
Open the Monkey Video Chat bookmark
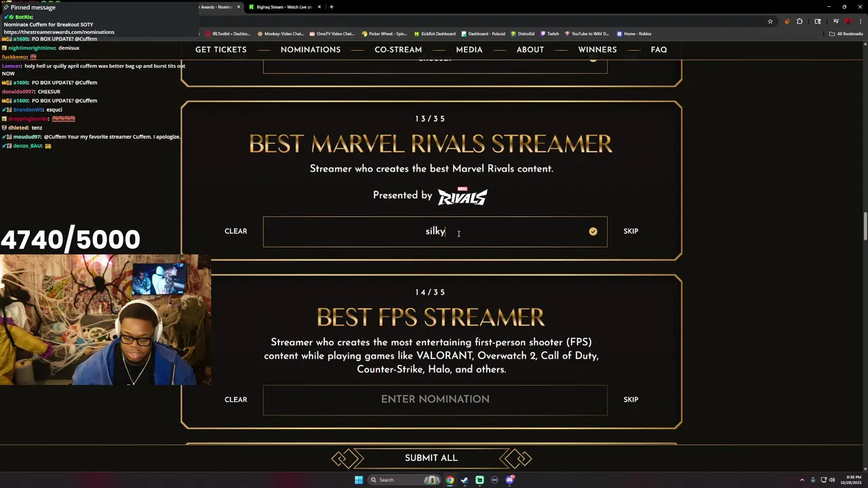280,33
